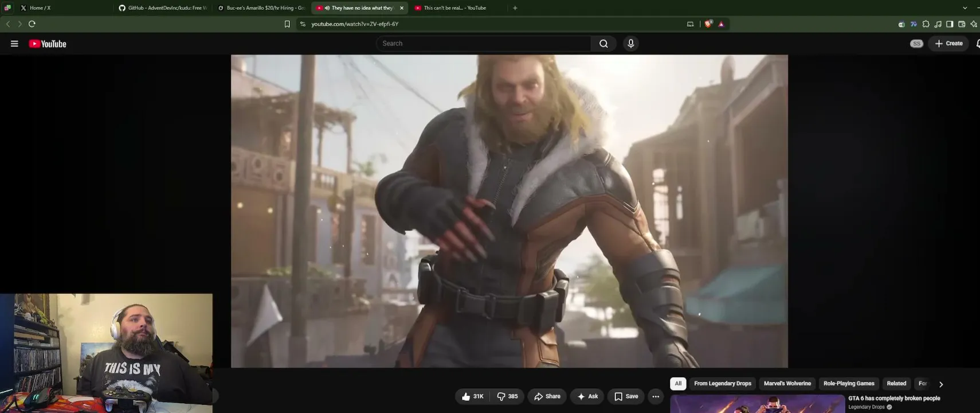Toggle the browser sidebar panel icon
980x413 pixels.
tap(950, 24)
